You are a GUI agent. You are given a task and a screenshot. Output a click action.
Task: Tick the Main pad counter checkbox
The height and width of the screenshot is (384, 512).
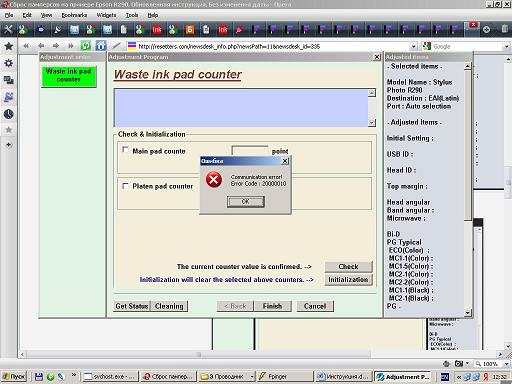click(x=125, y=150)
